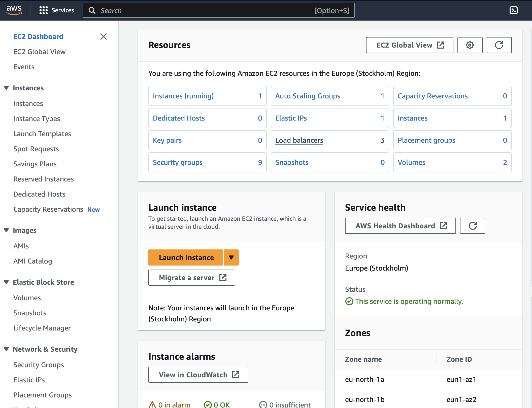Click the Zone ID column header

coord(459,359)
